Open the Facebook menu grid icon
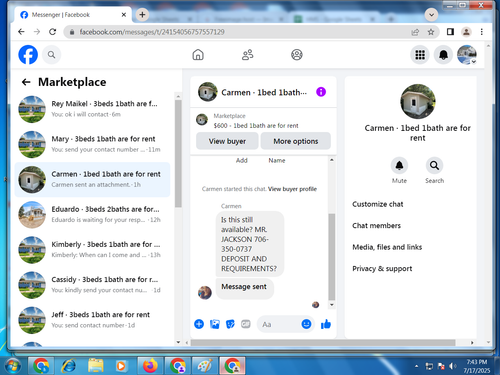This screenshot has width=500, height=375. 420,55
